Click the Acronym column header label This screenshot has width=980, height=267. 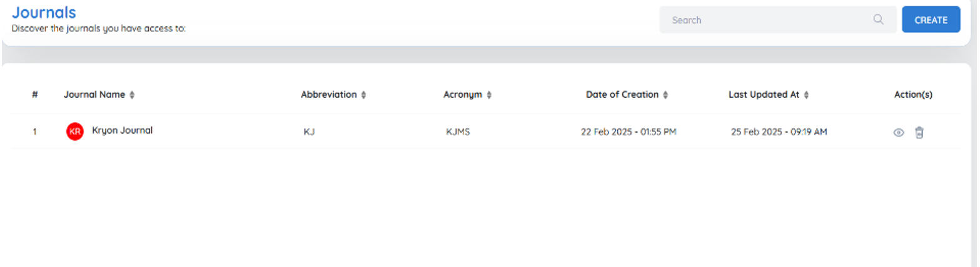pos(463,95)
